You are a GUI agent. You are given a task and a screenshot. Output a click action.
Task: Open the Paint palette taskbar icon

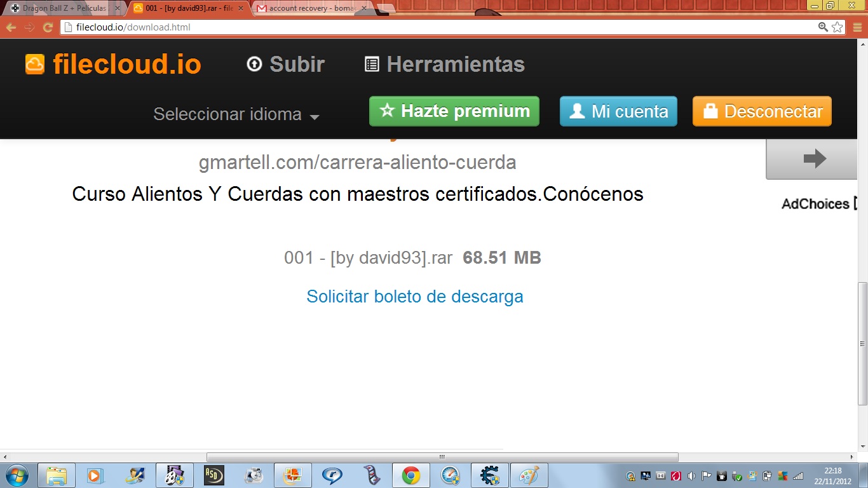coord(529,475)
